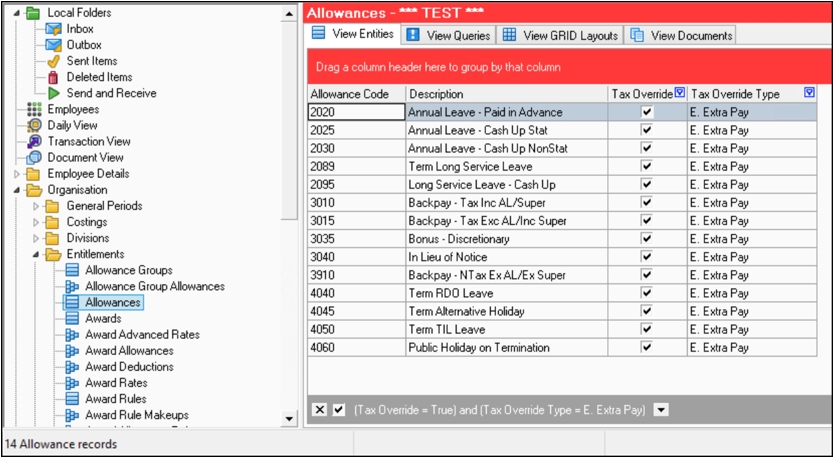Expand the General Periods folder
The image size is (834, 458).
(37, 206)
